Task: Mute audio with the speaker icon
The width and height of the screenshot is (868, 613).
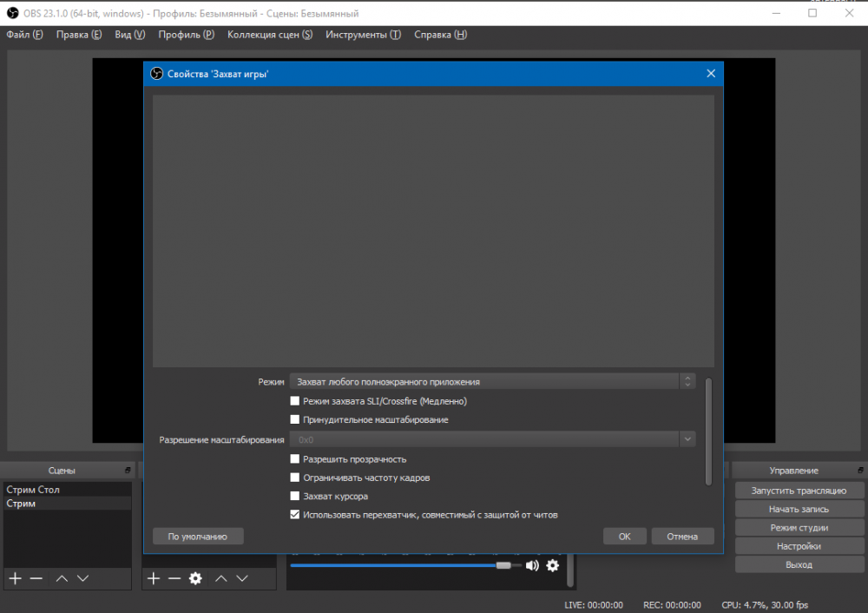Action: coord(532,565)
